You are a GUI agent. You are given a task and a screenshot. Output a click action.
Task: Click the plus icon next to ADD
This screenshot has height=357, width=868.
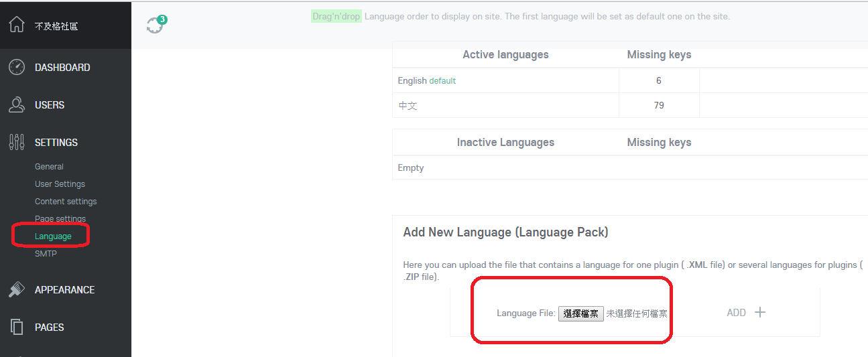(760, 312)
